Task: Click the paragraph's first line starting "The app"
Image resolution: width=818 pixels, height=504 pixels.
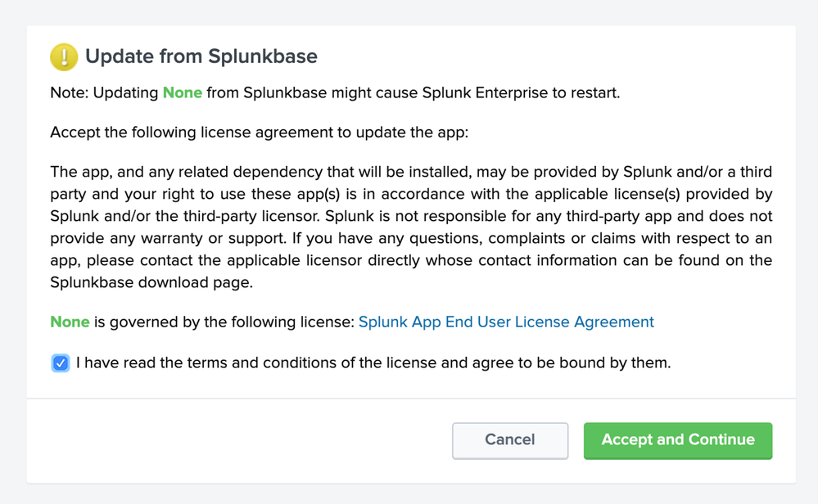Action: tap(409, 173)
